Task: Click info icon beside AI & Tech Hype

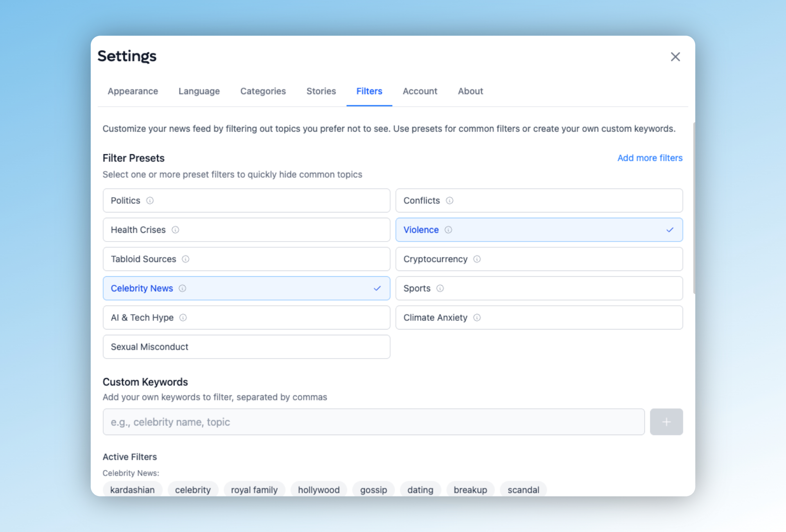Action: (183, 318)
